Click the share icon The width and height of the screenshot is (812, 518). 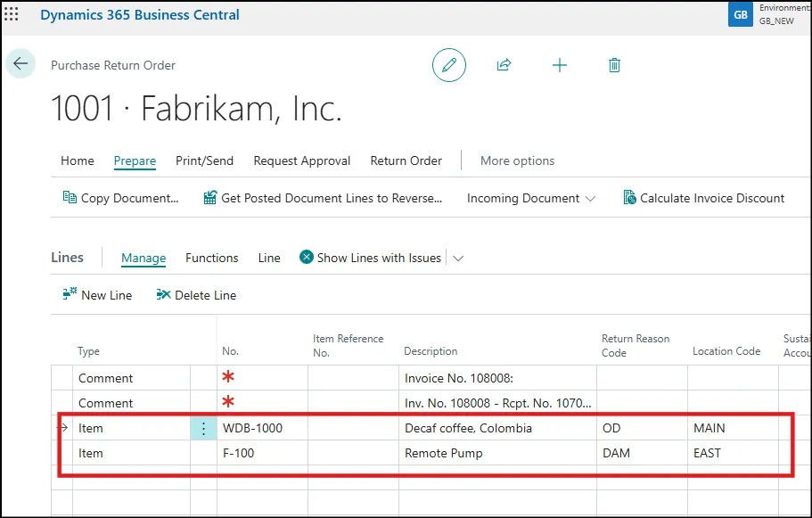tap(504, 65)
